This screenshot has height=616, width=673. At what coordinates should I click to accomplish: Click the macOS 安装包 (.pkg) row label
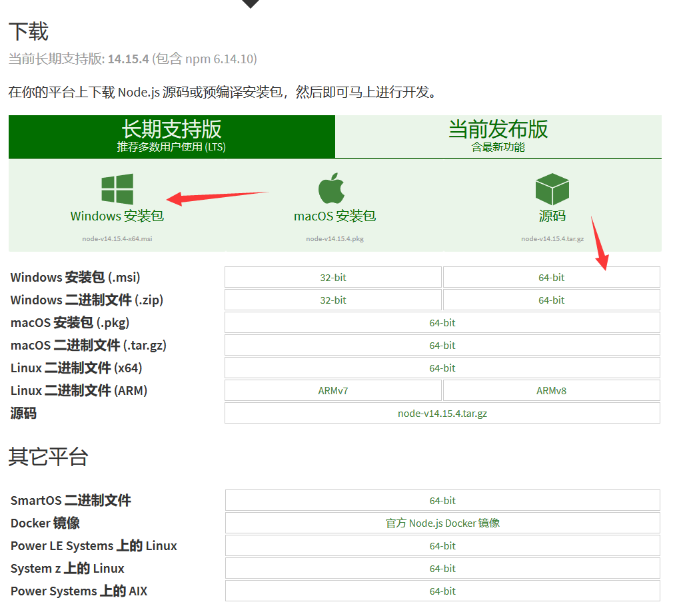[70, 323]
